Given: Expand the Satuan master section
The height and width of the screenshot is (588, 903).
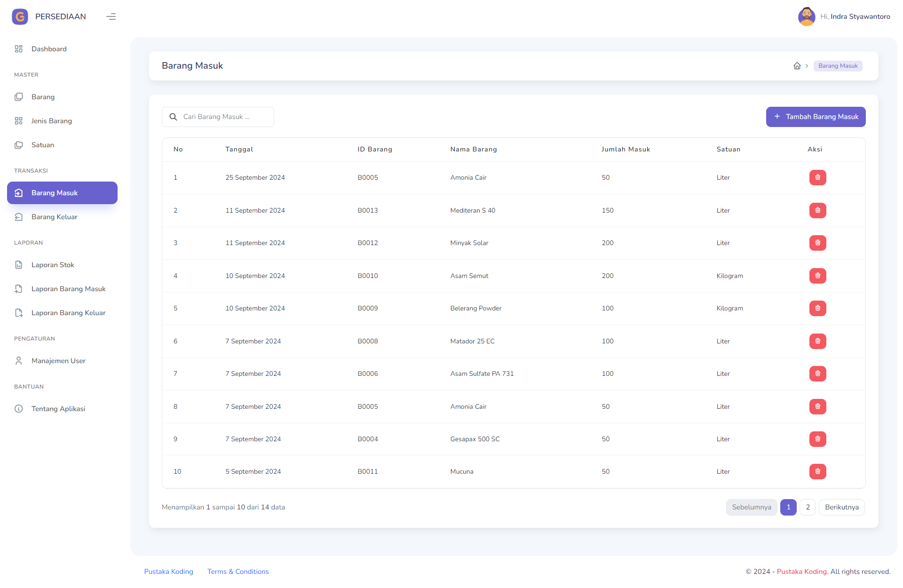Looking at the screenshot, I should [43, 145].
